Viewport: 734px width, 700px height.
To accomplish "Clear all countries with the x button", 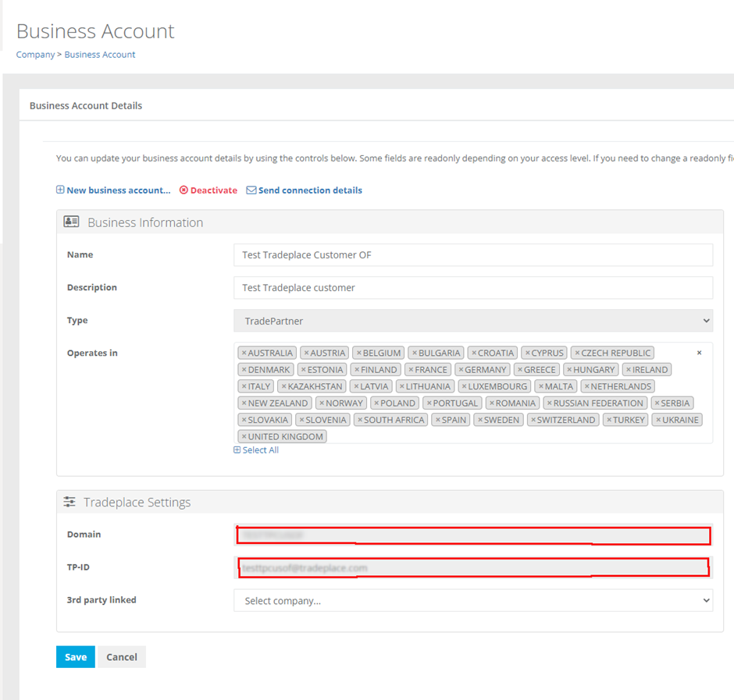I will tap(699, 353).
